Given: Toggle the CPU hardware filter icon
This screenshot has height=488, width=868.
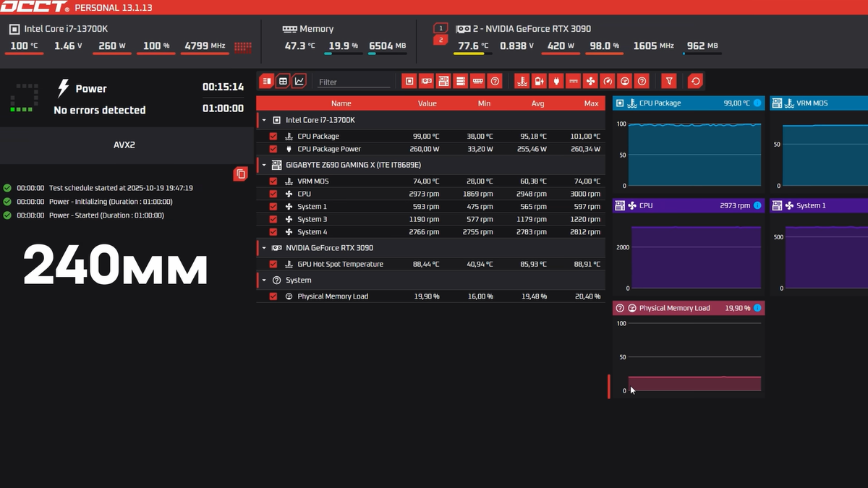Looking at the screenshot, I should pyautogui.click(x=409, y=81).
